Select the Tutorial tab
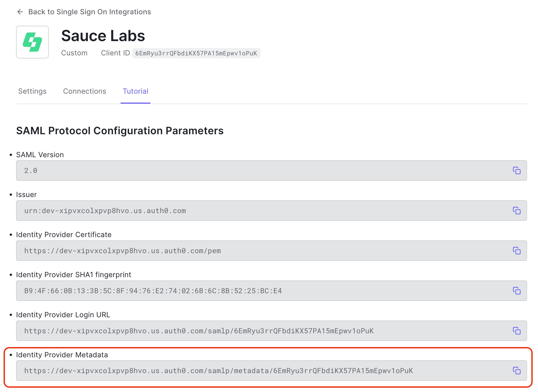Viewport: 538px width, 392px height. pyautogui.click(x=135, y=91)
